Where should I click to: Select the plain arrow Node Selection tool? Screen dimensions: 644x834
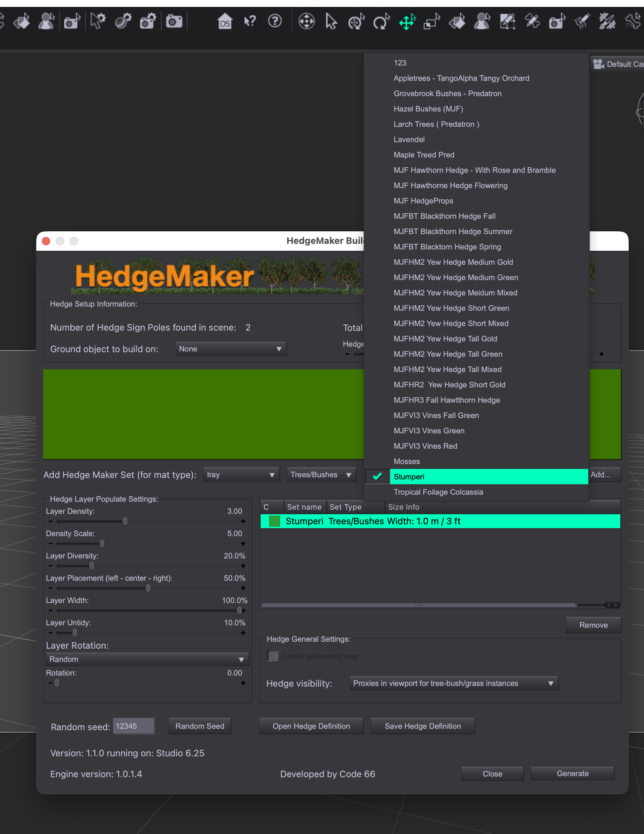click(331, 21)
